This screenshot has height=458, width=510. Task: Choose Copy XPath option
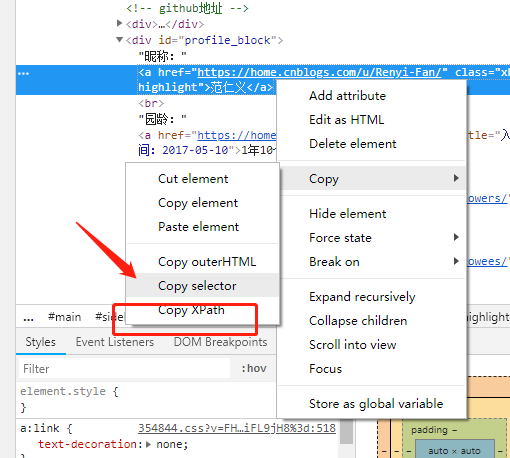tap(191, 310)
